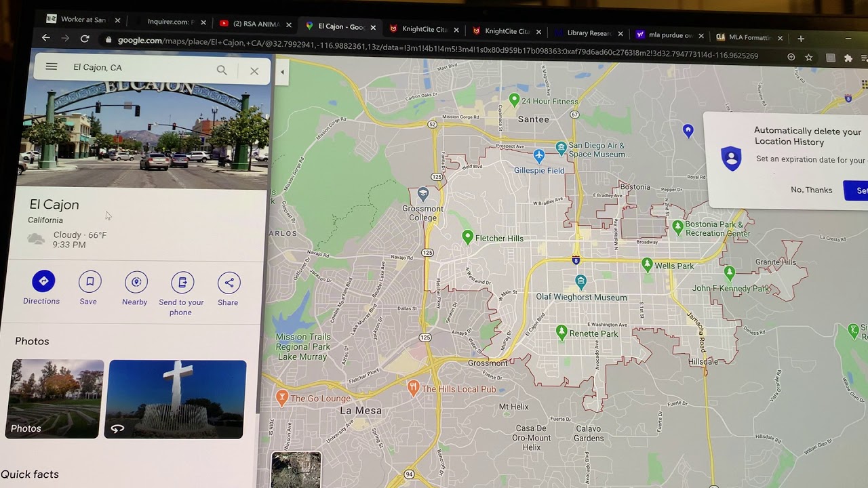Open the Photos thumbnail with trees
The image size is (868, 488).
(x=56, y=399)
